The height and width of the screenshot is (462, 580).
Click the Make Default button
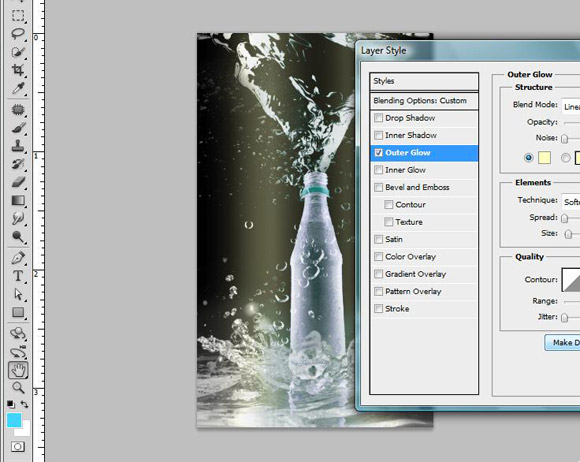pos(562,343)
